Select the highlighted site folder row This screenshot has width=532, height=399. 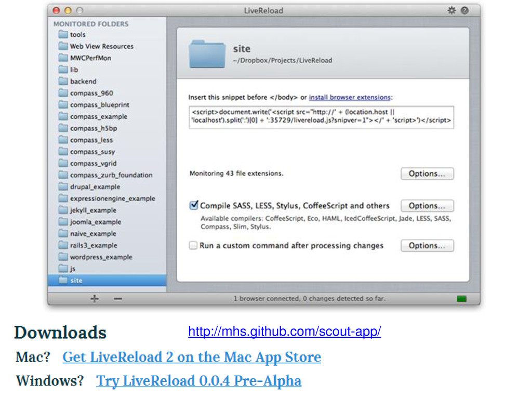pos(107,280)
